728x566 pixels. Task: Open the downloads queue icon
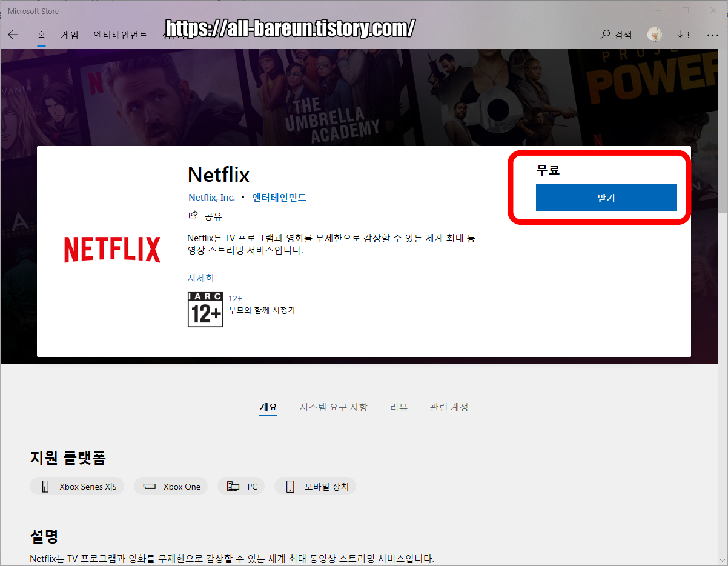pyautogui.click(x=683, y=35)
